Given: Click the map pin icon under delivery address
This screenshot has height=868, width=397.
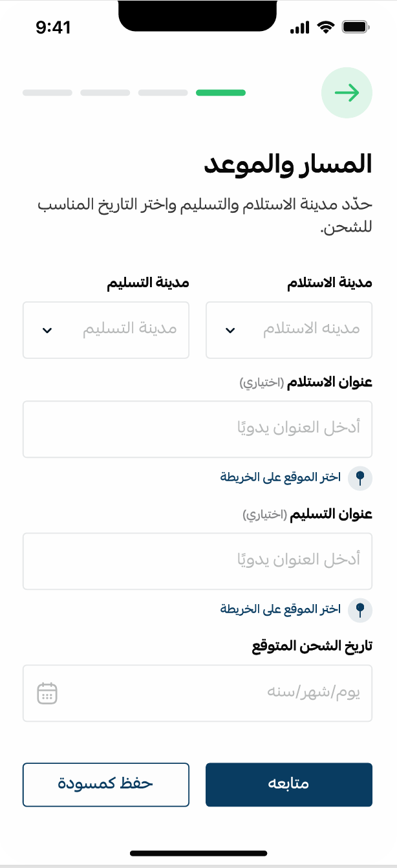Looking at the screenshot, I should click(360, 609).
